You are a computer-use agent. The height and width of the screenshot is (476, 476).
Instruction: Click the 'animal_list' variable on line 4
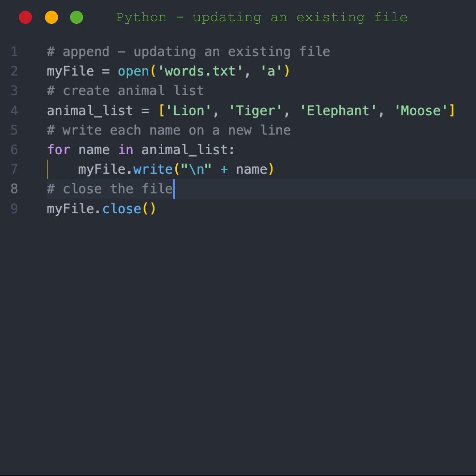[90, 111]
